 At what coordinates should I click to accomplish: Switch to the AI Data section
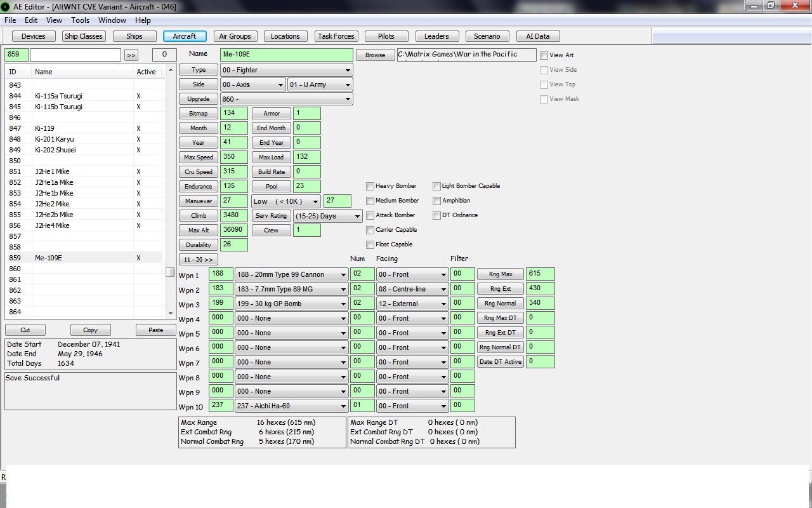pyautogui.click(x=538, y=36)
